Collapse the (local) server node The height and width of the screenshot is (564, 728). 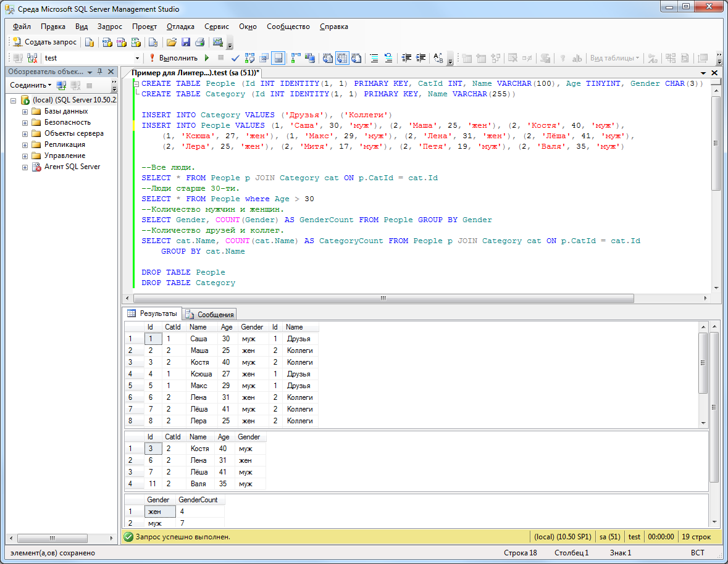[x=14, y=101]
